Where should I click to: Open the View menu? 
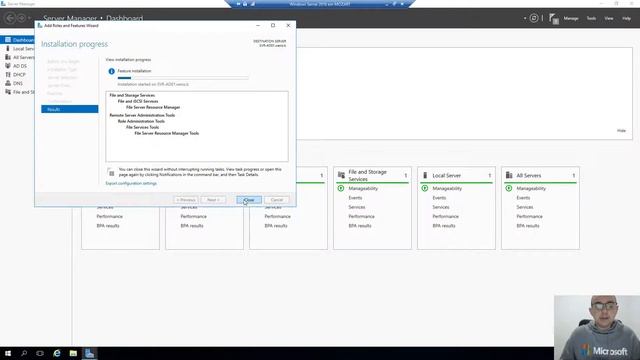(609, 18)
